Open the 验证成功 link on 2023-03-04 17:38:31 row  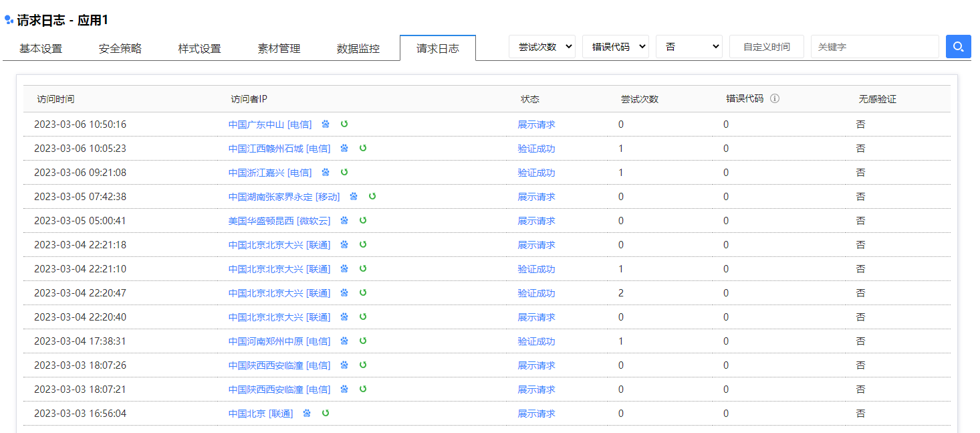coord(536,341)
